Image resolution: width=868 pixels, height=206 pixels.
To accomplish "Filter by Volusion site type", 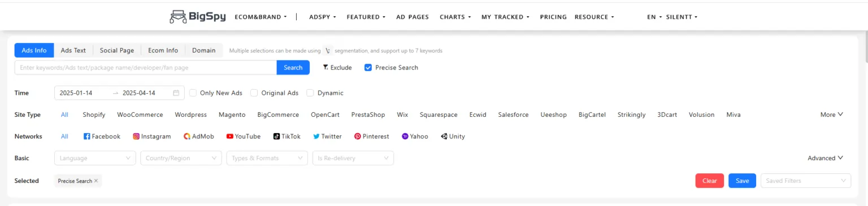I will click(x=701, y=115).
